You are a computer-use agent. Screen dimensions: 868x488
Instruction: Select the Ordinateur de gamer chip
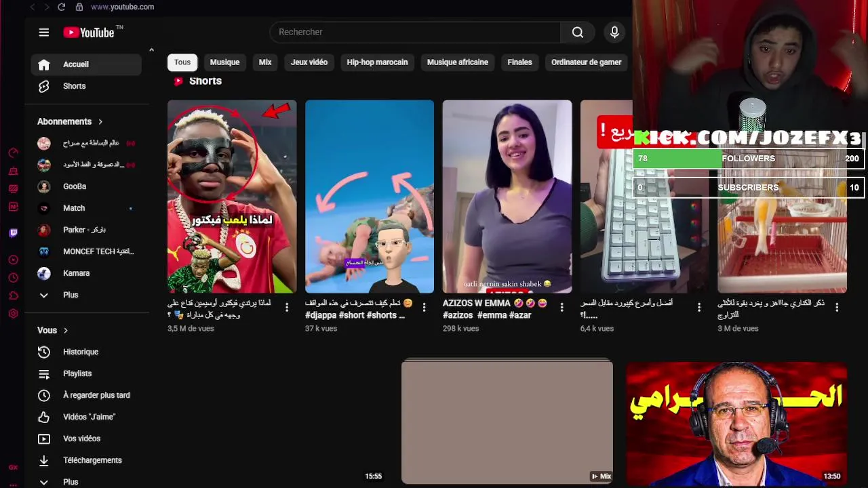tap(587, 62)
